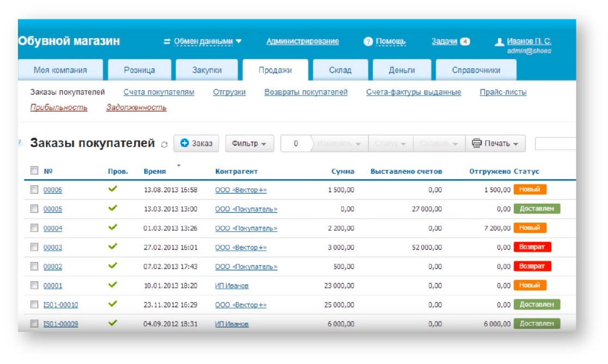This screenshot has width=608, height=364.
Task: Click green checkmark in order 00003 row
Action: coord(112,246)
